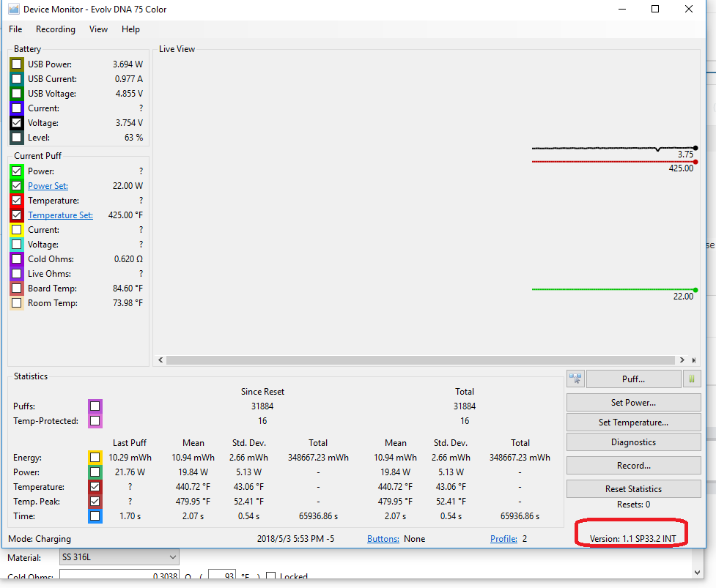Check the Board Temp checkbox

(17, 289)
